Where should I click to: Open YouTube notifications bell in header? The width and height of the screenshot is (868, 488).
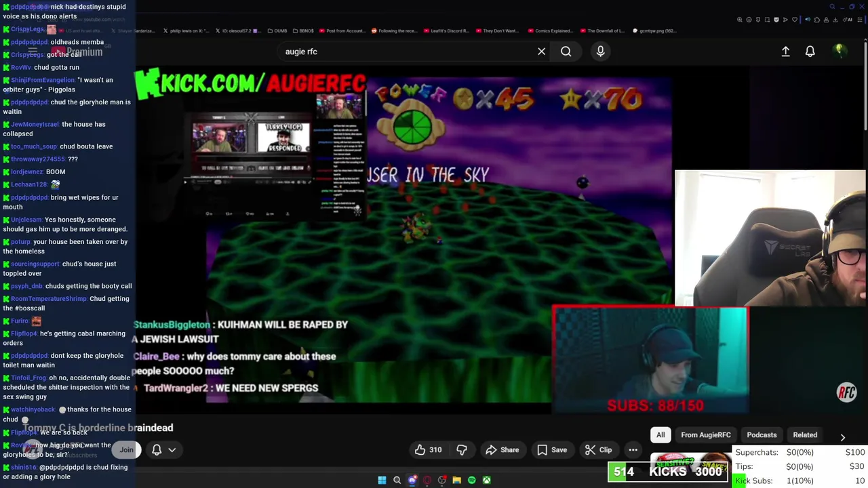pos(810,52)
